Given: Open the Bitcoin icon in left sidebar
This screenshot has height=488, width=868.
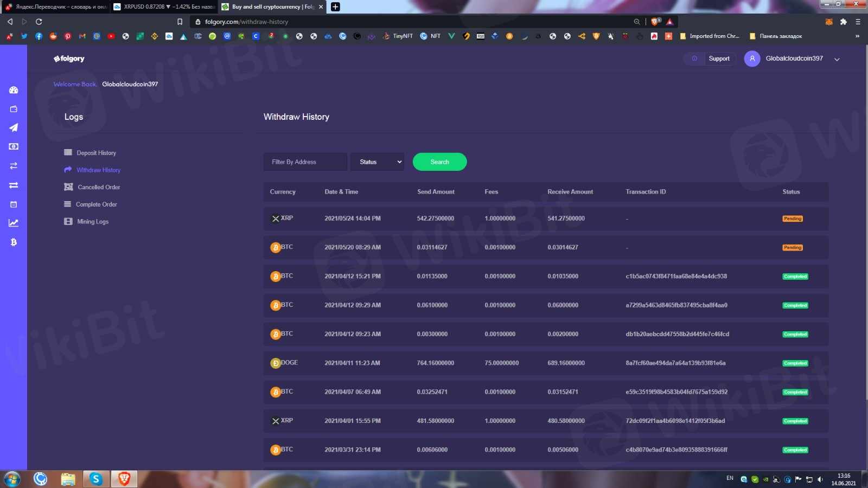Looking at the screenshot, I should (x=14, y=242).
